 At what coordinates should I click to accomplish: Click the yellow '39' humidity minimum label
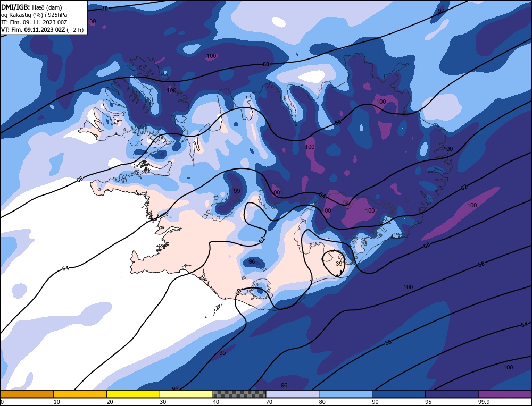339,264
